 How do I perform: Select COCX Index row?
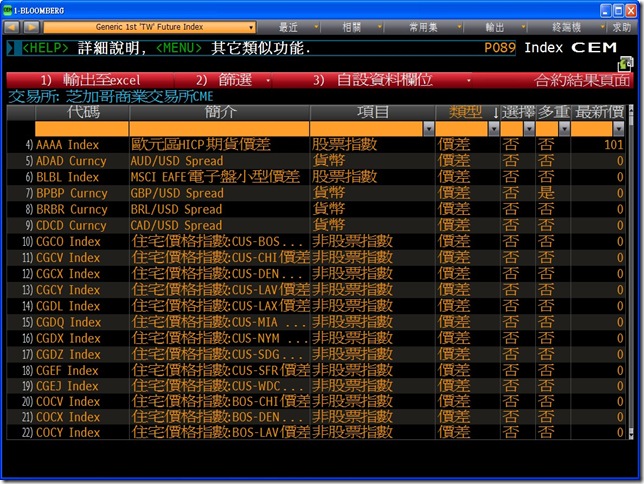[x=316, y=417]
